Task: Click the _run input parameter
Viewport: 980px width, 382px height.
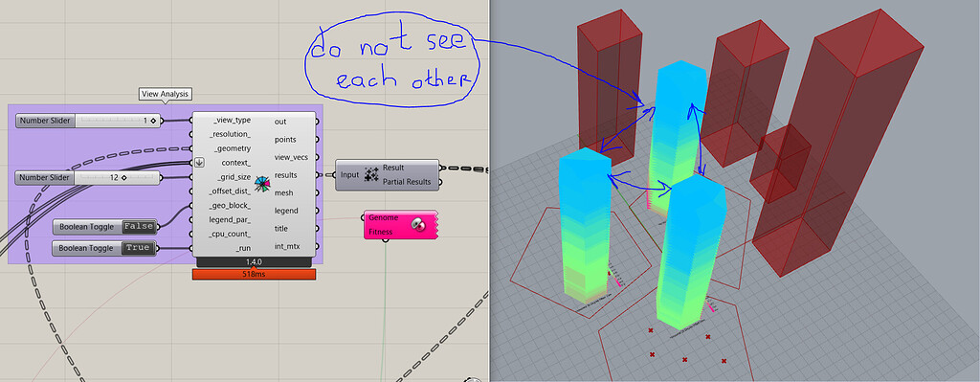Action: click(x=243, y=248)
